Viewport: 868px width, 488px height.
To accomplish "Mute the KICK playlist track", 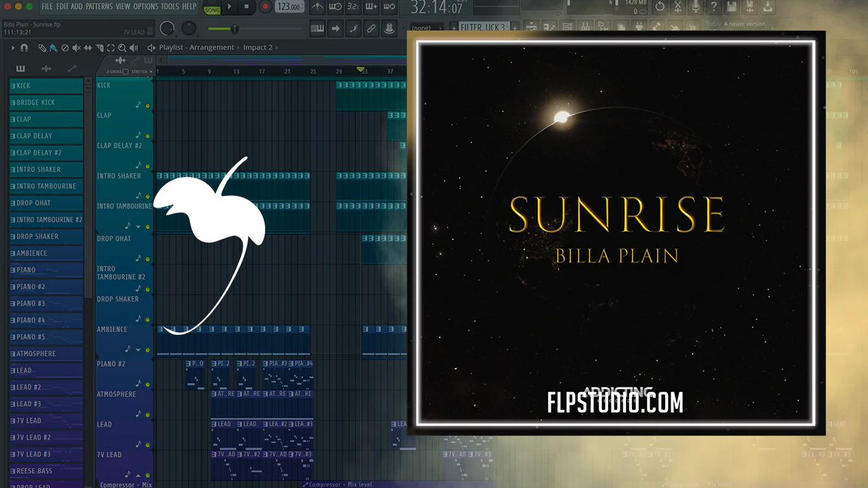I will [x=148, y=106].
